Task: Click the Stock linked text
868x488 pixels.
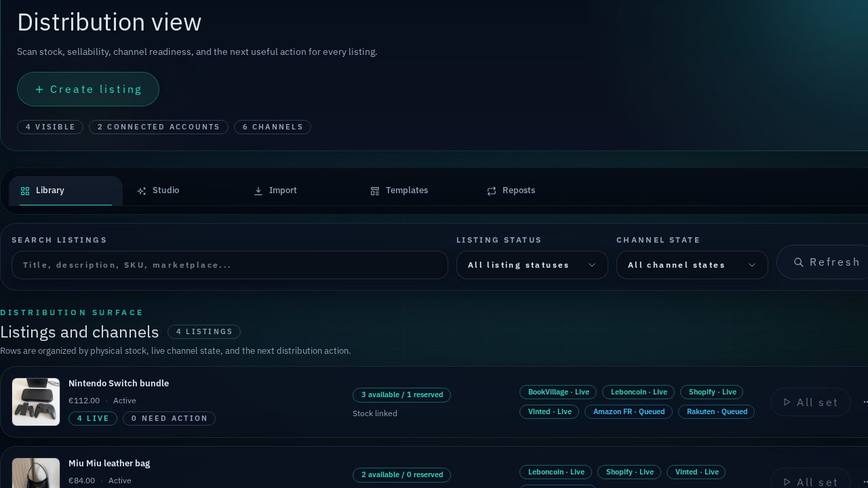Action: tap(375, 413)
